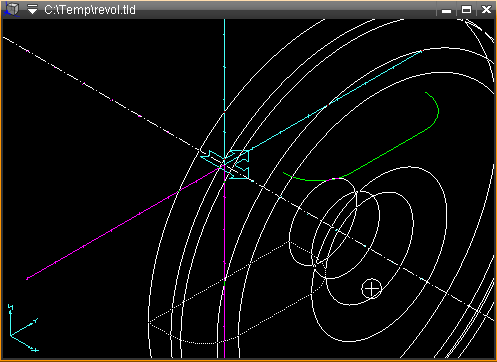Viewport: 497px width, 362px height.
Task: Click the red endpoint of cyan diagonal line
Action: 422,51
